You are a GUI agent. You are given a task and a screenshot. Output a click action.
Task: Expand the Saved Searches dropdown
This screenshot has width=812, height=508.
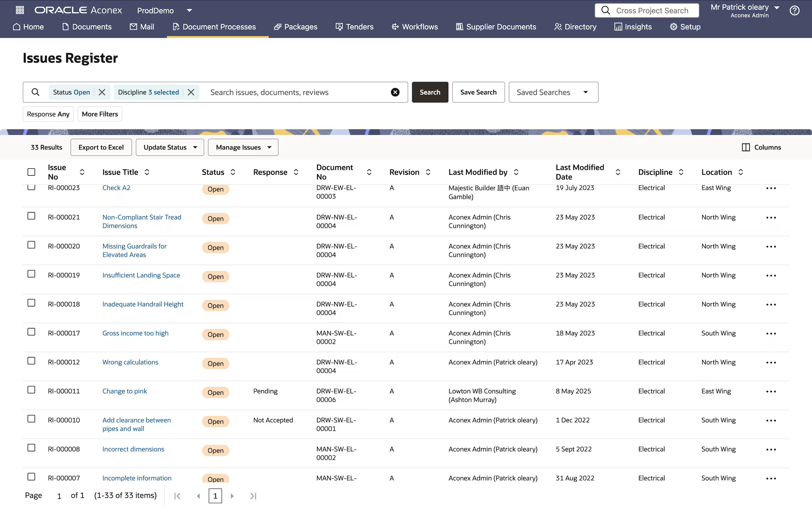click(x=553, y=92)
